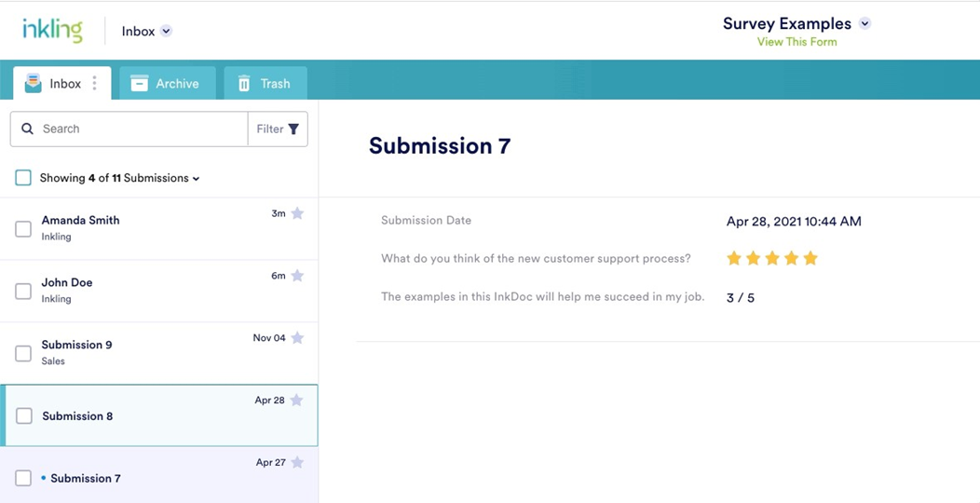Viewport: 980px width, 503px height.
Task: Open the Survey Examples form dropdown
Action: pos(864,24)
